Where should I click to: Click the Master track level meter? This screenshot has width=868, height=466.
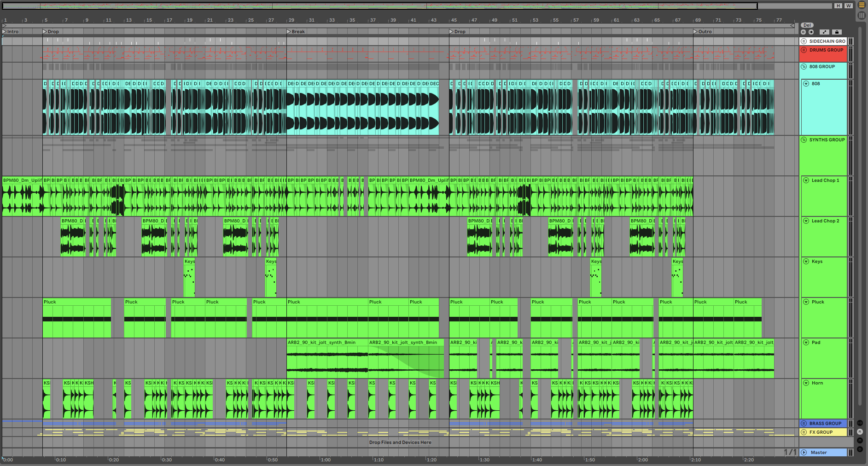851,453
